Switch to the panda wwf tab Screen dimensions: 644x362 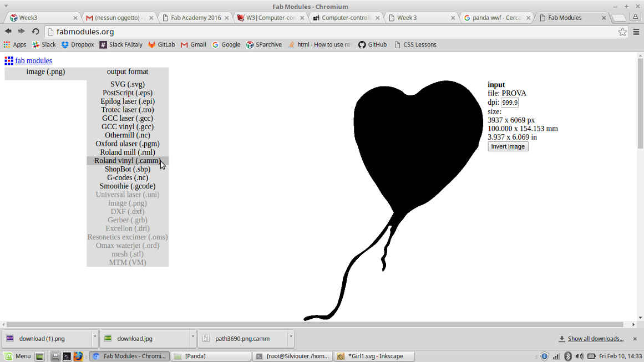pos(497,18)
